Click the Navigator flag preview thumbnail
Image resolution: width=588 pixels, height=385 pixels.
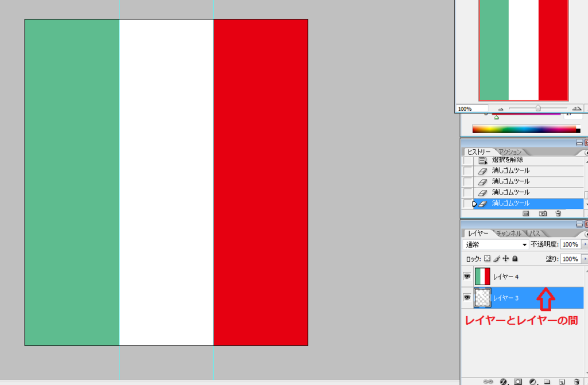point(524,50)
